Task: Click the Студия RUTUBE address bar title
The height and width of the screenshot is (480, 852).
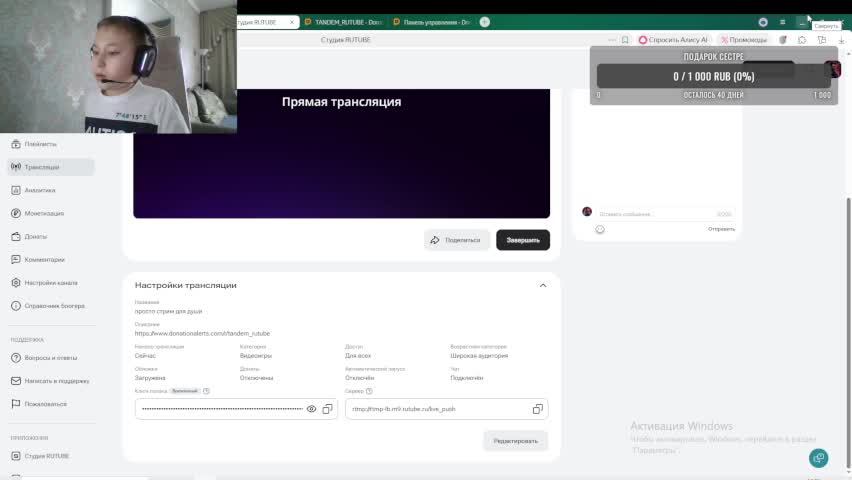Action: coord(346,40)
